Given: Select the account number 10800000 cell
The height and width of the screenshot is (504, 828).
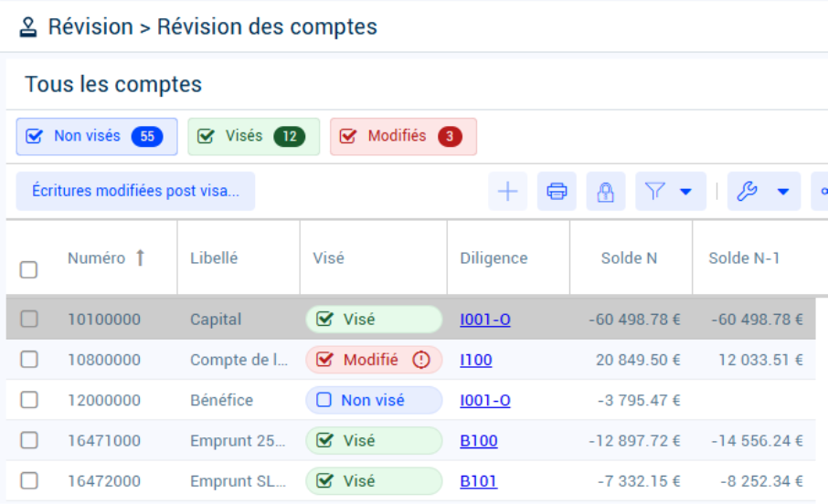Looking at the screenshot, I should pos(104,360).
